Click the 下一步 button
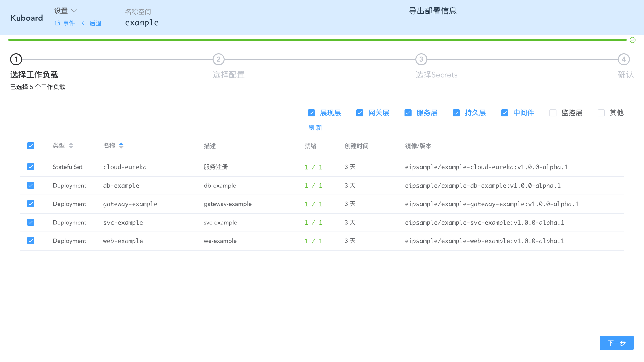Screen dimensions: 644x362 617,343
